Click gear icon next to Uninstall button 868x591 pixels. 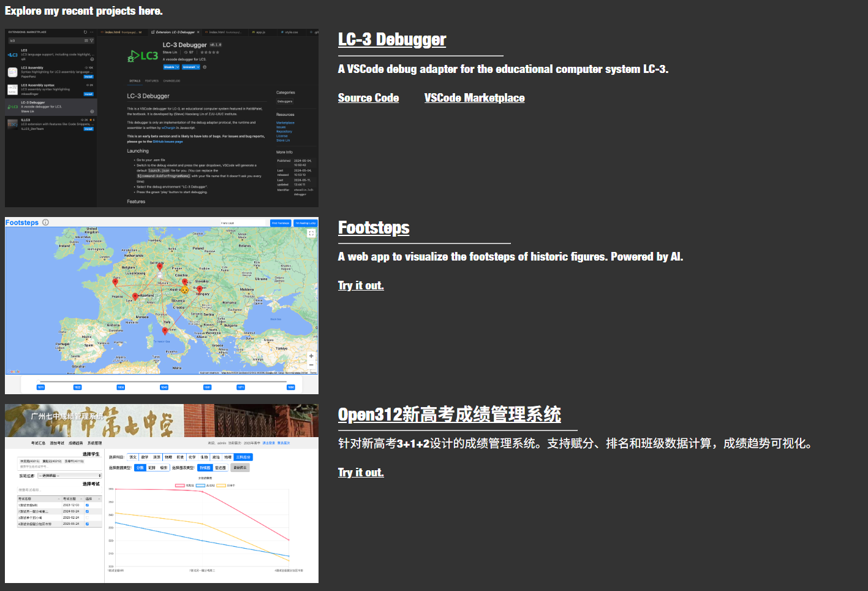205,67
